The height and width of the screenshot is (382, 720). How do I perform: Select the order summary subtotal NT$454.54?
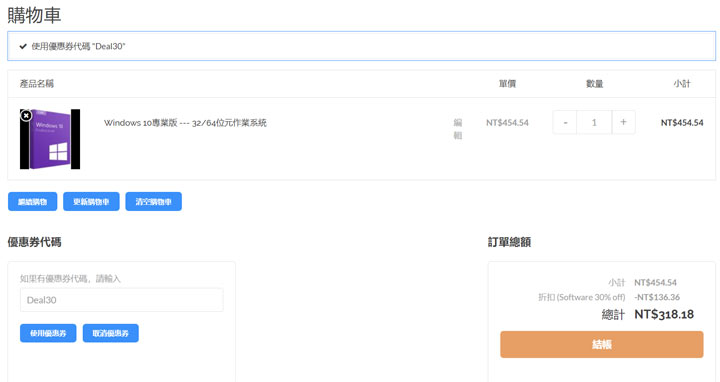(655, 282)
